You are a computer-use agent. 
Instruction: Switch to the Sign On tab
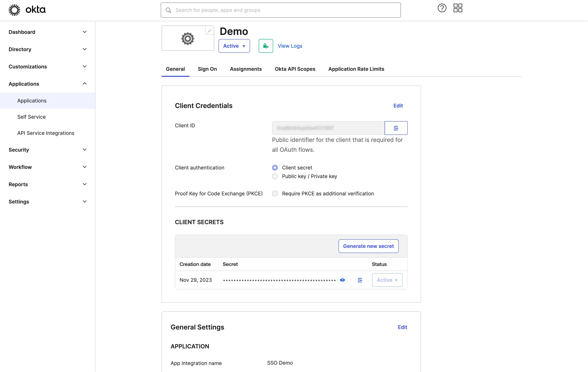207,69
